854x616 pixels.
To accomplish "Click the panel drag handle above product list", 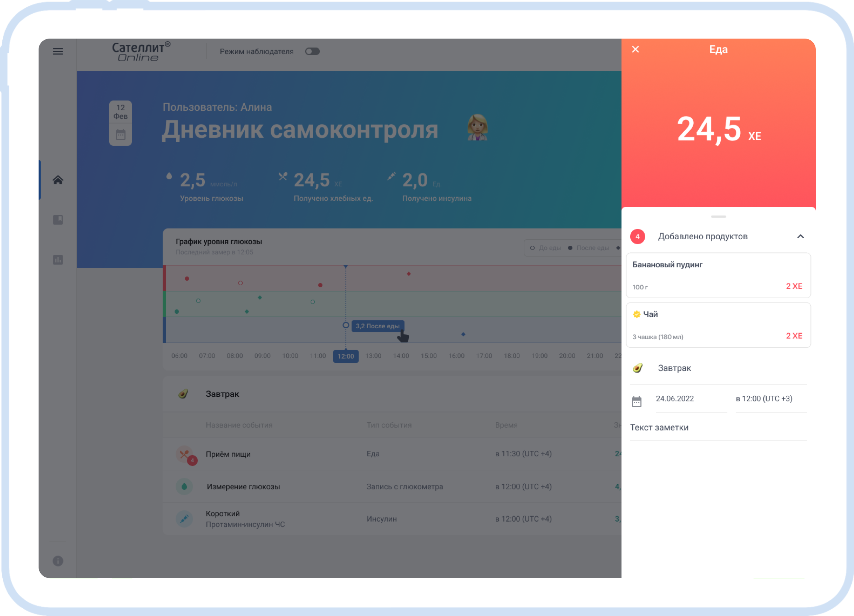I will pyautogui.click(x=718, y=217).
